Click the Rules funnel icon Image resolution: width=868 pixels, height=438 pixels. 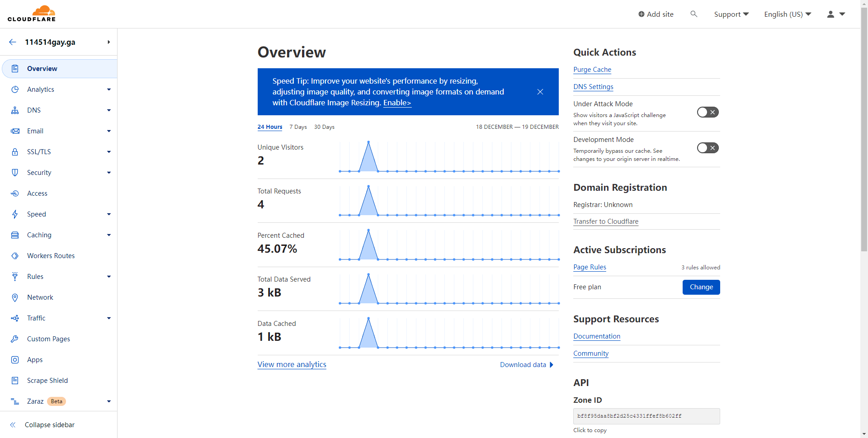click(15, 277)
